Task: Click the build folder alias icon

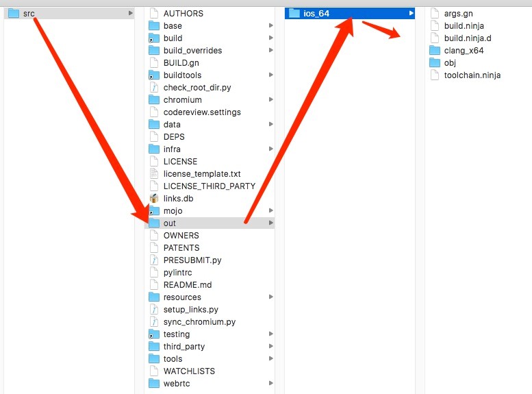Action: click(x=154, y=38)
